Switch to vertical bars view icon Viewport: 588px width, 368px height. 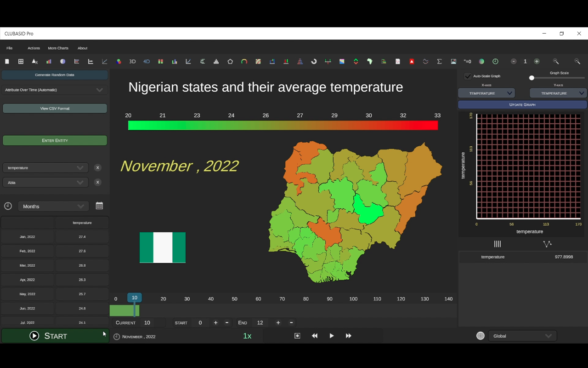[498, 244]
